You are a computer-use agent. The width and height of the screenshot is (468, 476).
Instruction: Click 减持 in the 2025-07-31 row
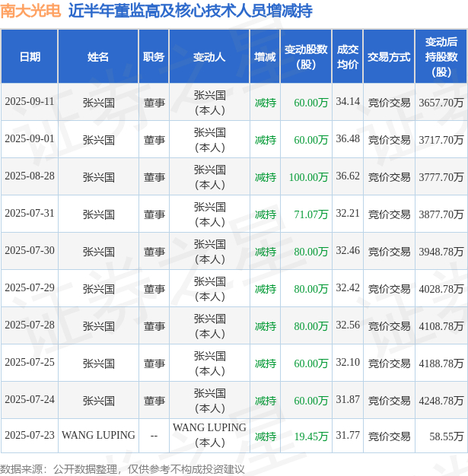[x=266, y=214]
